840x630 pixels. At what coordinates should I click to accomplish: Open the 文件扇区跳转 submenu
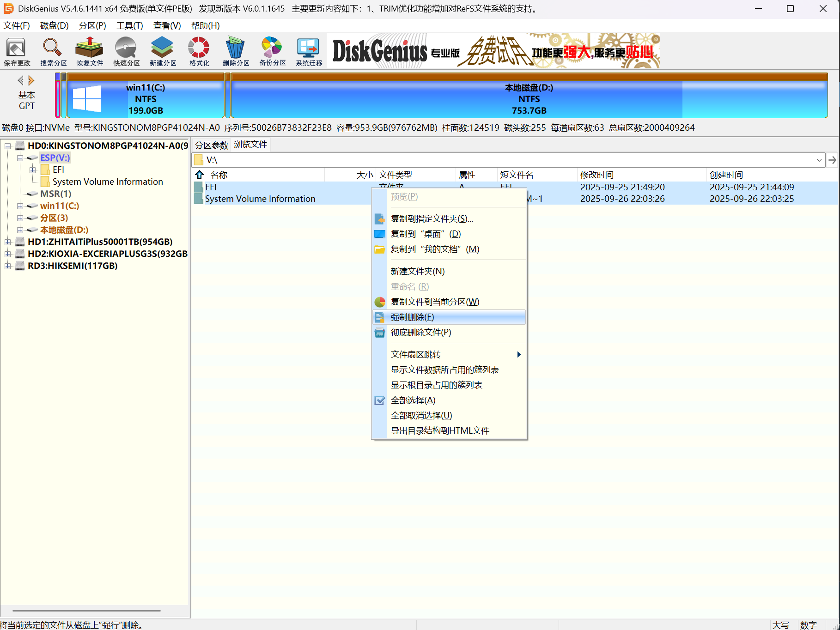[x=449, y=355]
